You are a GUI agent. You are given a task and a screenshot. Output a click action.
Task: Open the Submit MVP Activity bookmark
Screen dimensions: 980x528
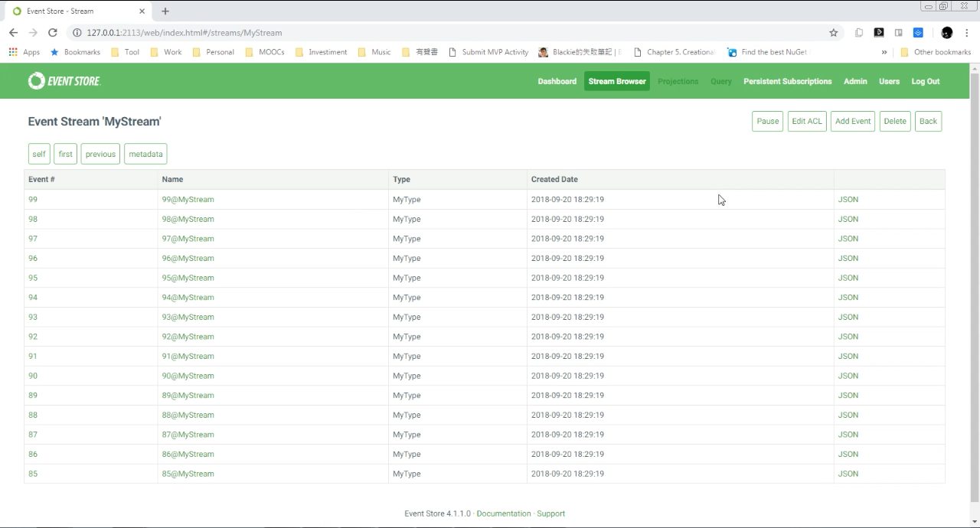click(488, 52)
